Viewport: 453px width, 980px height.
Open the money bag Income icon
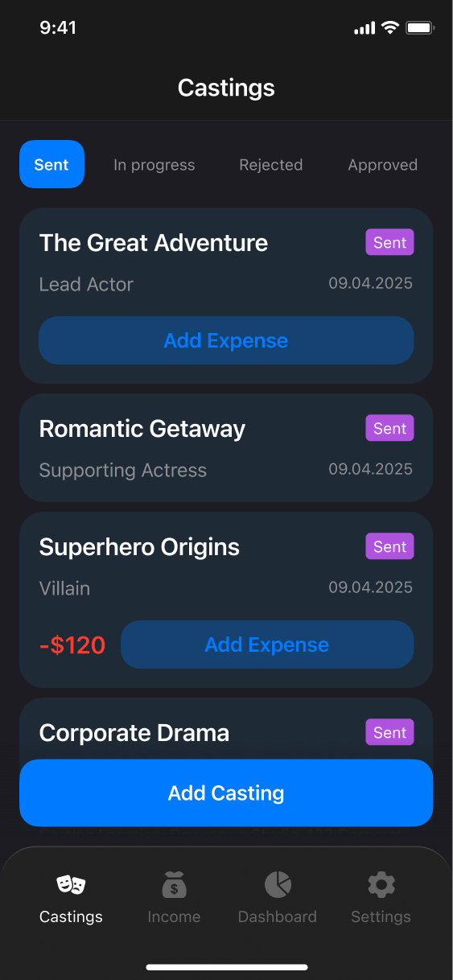[174, 885]
